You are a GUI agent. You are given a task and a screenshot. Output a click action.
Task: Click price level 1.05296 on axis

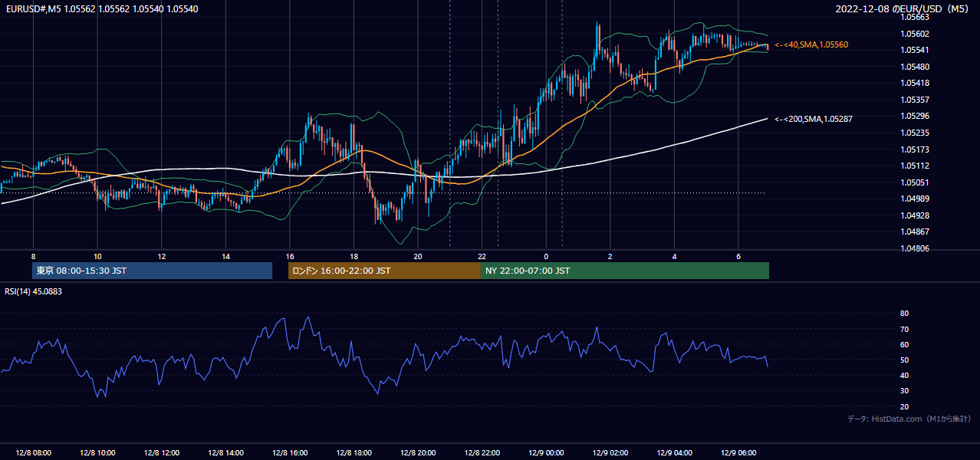(x=913, y=117)
